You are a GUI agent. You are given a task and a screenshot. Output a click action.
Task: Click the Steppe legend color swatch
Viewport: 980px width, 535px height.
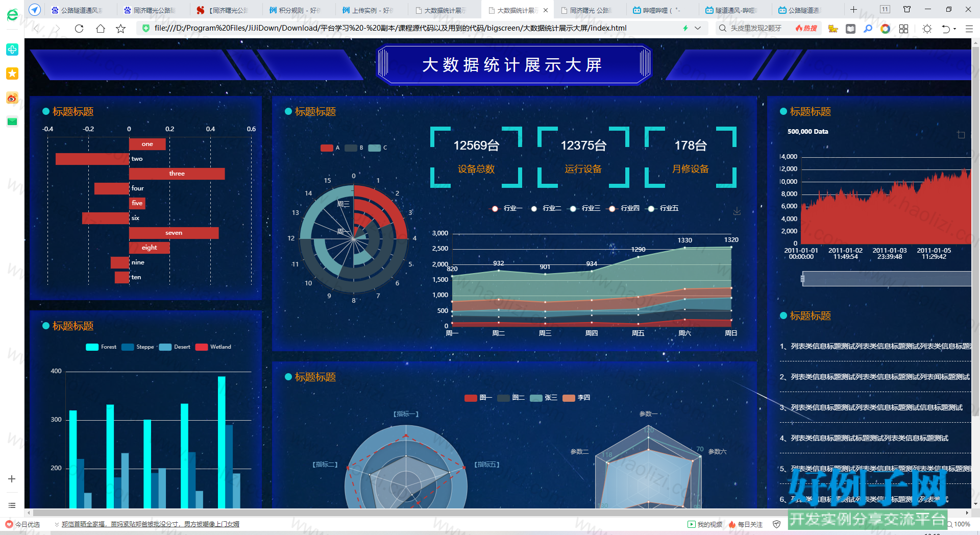pos(128,347)
